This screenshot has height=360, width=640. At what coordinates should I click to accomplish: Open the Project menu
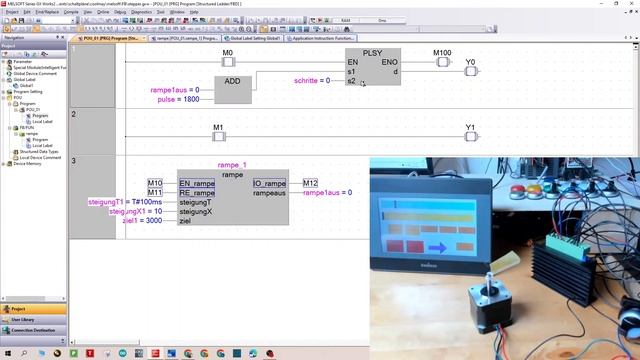pos(12,12)
